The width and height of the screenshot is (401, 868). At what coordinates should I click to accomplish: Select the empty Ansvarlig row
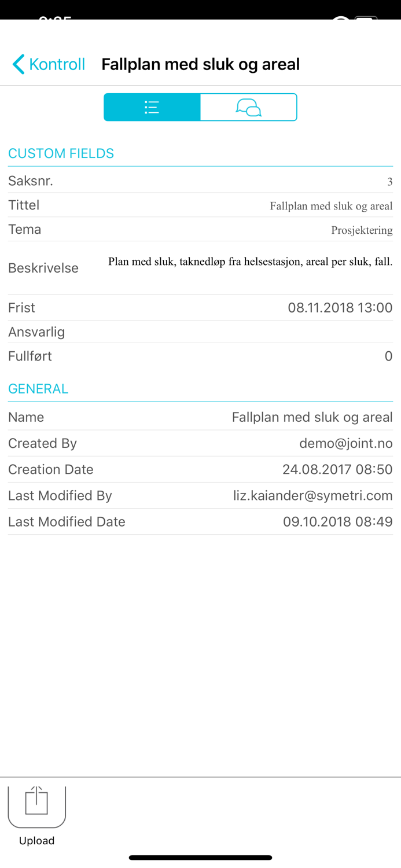point(200,332)
